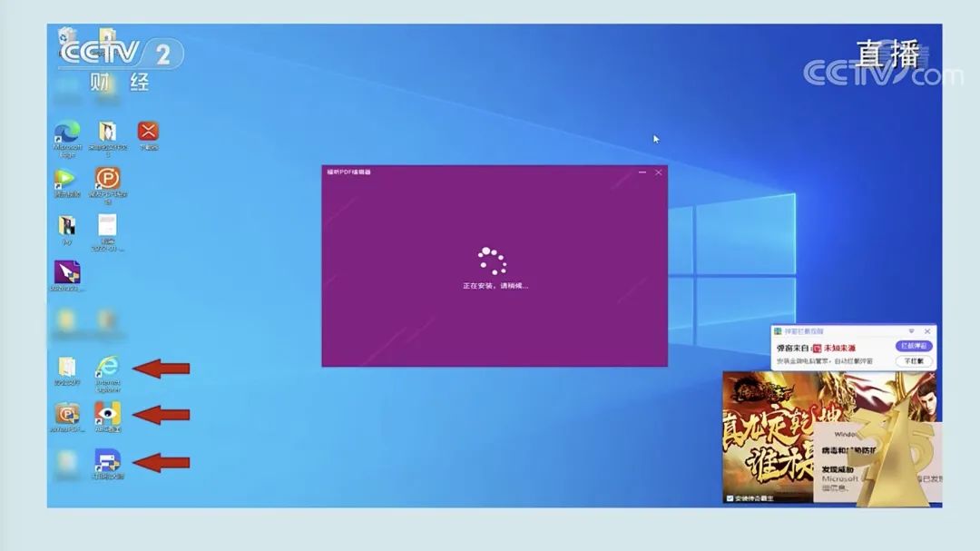Open the Internet Explorer desktop shortcut
This screenshot has height=551, width=980.
(x=107, y=367)
